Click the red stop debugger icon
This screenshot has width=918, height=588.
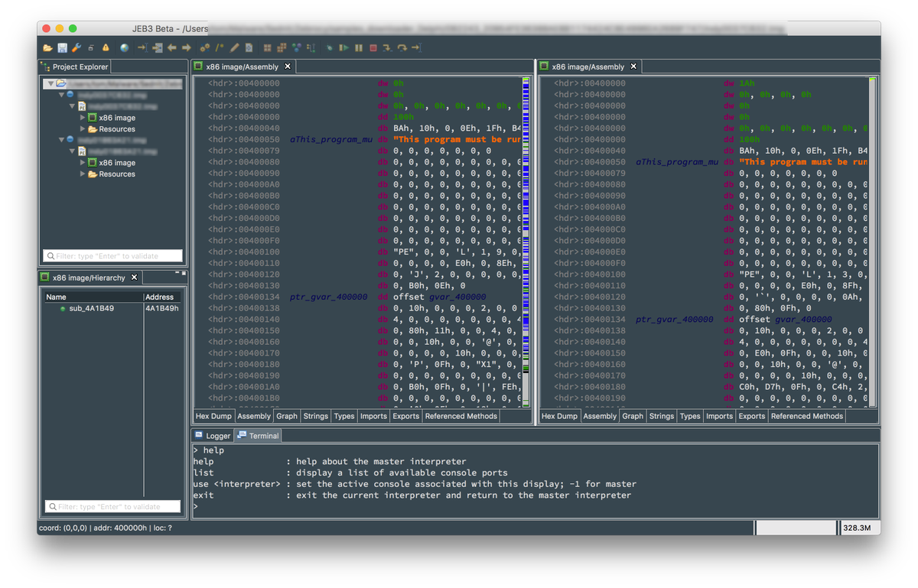point(373,47)
